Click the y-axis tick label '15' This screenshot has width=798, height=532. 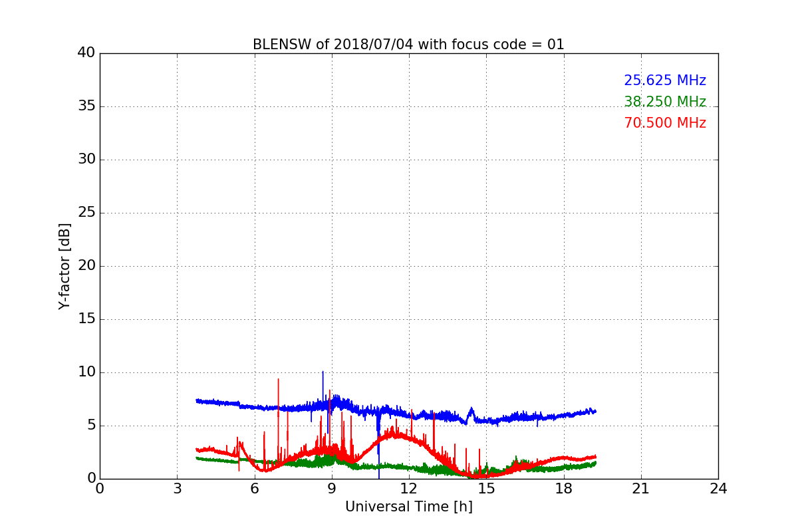point(86,319)
